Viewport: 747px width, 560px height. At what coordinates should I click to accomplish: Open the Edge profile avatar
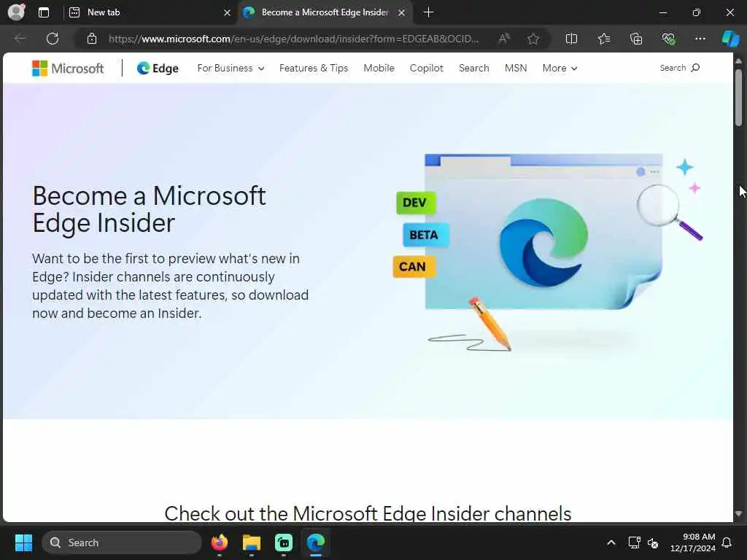click(x=16, y=12)
